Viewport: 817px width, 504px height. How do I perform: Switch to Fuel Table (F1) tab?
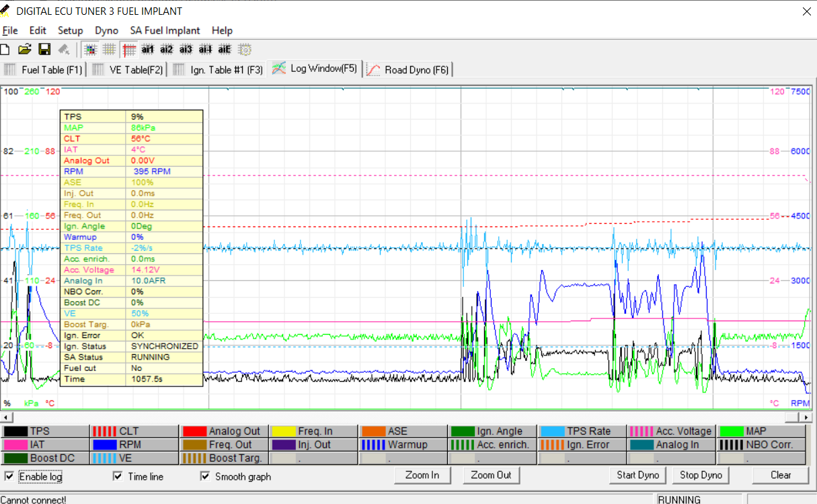click(44, 69)
